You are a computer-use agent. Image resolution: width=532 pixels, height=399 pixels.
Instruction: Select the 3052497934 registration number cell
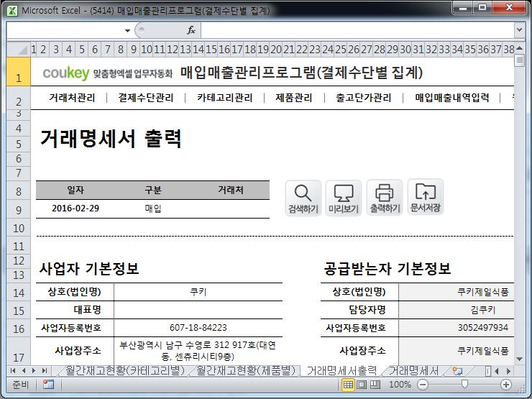tap(457, 328)
